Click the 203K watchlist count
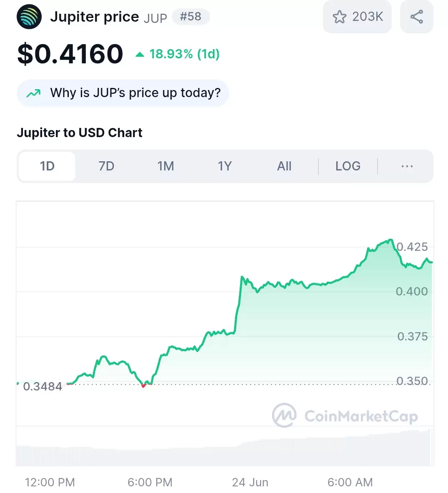 point(368,17)
